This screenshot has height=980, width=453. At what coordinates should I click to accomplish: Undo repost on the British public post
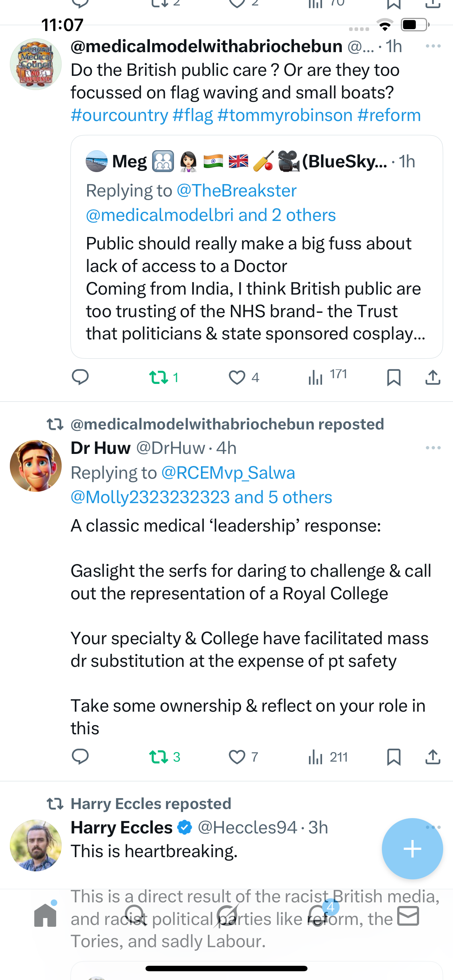click(x=158, y=377)
